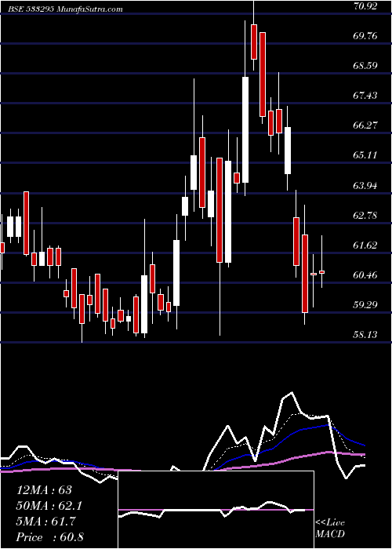Screen dimensions: 392x549
Task: Select the 66.27 price axis label
Action: pos(365,125)
